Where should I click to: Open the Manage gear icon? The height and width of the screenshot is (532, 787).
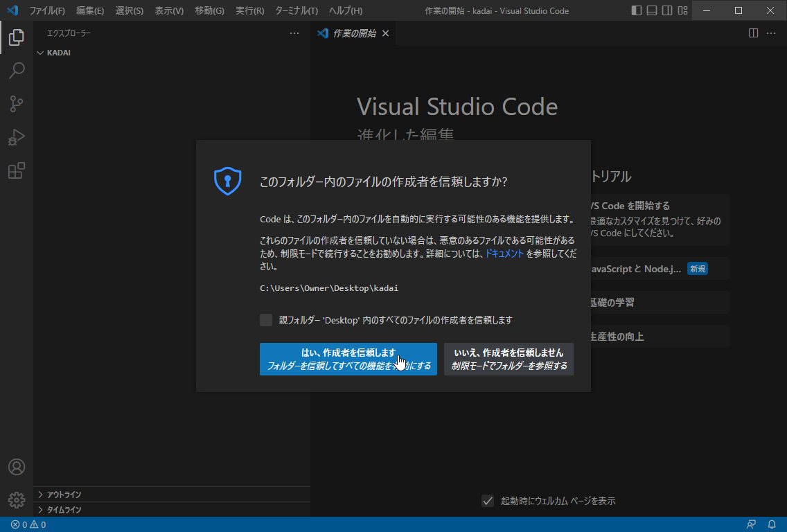pos(17,499)
